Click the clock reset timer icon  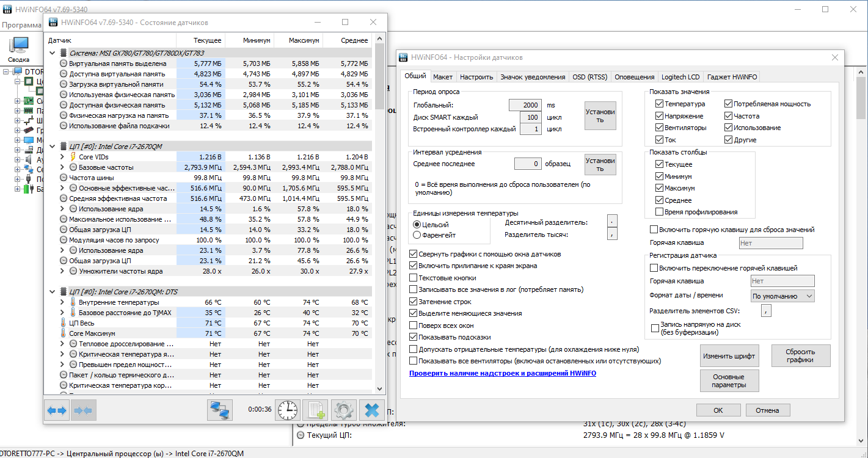coord(287,410)
